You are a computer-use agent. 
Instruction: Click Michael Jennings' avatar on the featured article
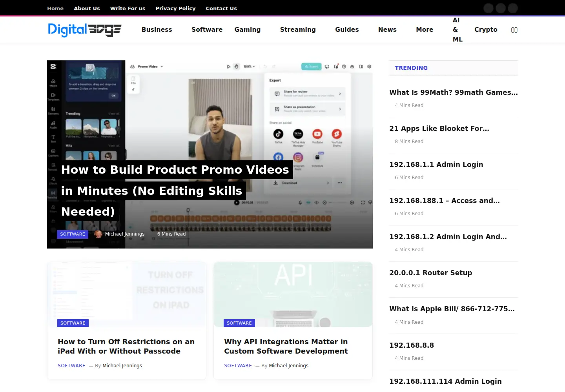98,234
